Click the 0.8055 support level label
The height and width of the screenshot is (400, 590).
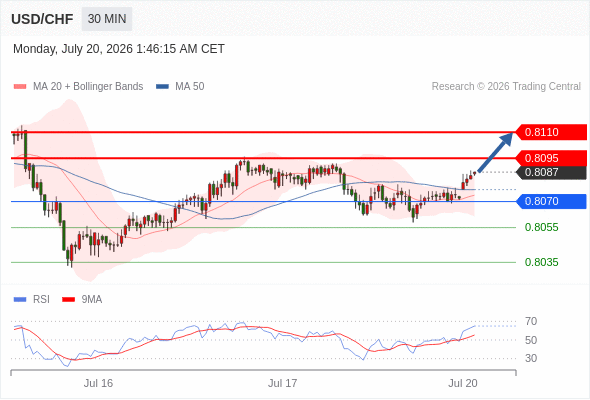tap(541, 227)
